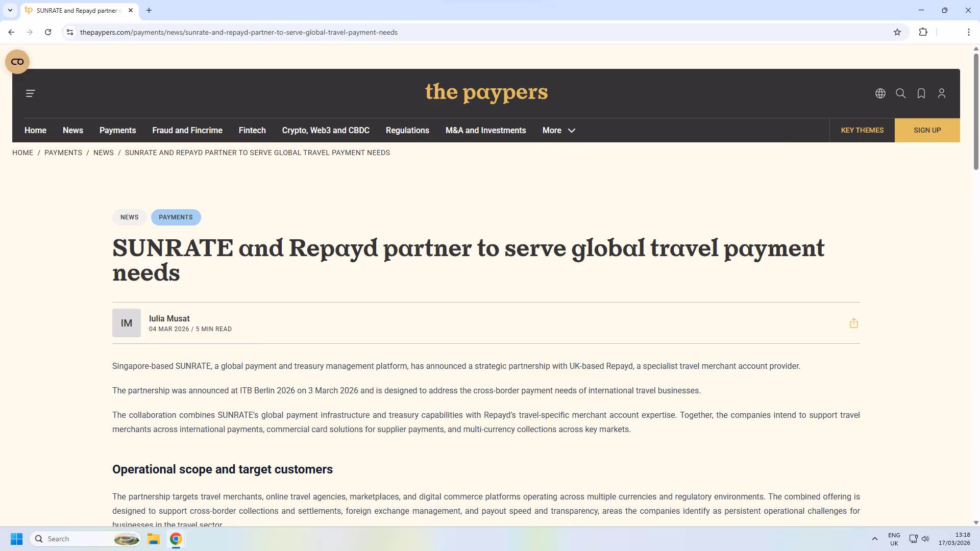This screenshot has width=980, height=551.
Task: Follow the HOME breadcrumb link
Action: [x=22, y=153]
